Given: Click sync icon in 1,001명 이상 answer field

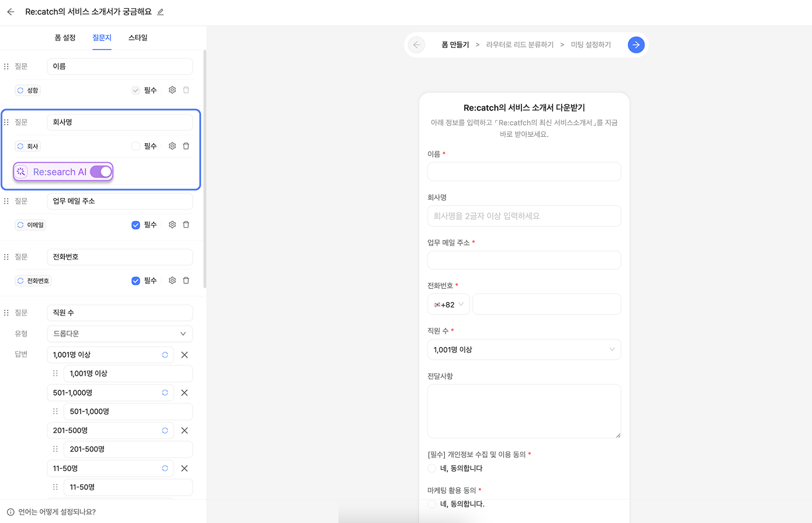Looking at the screenshot, I should (165, 355).
